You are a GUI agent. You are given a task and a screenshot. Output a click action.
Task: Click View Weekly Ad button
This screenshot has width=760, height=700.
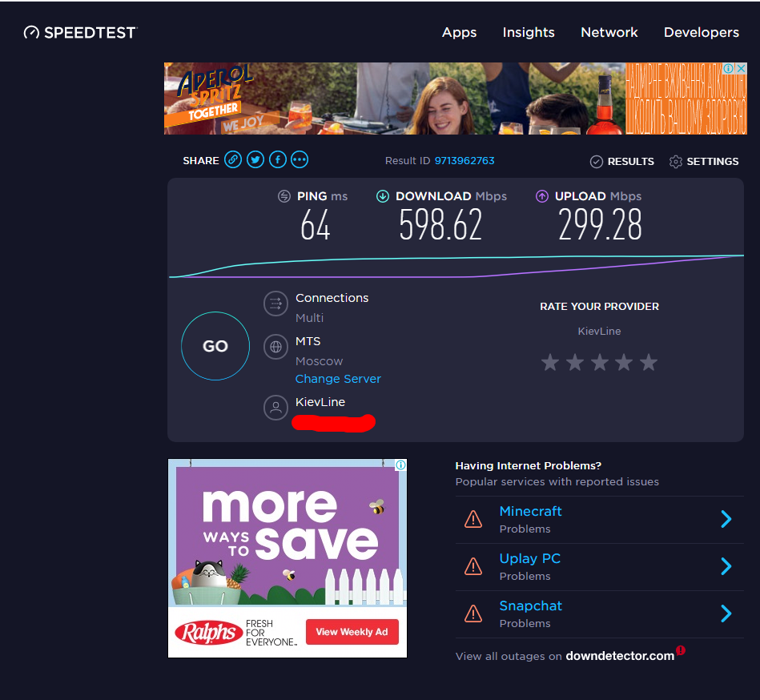[352, 632]
